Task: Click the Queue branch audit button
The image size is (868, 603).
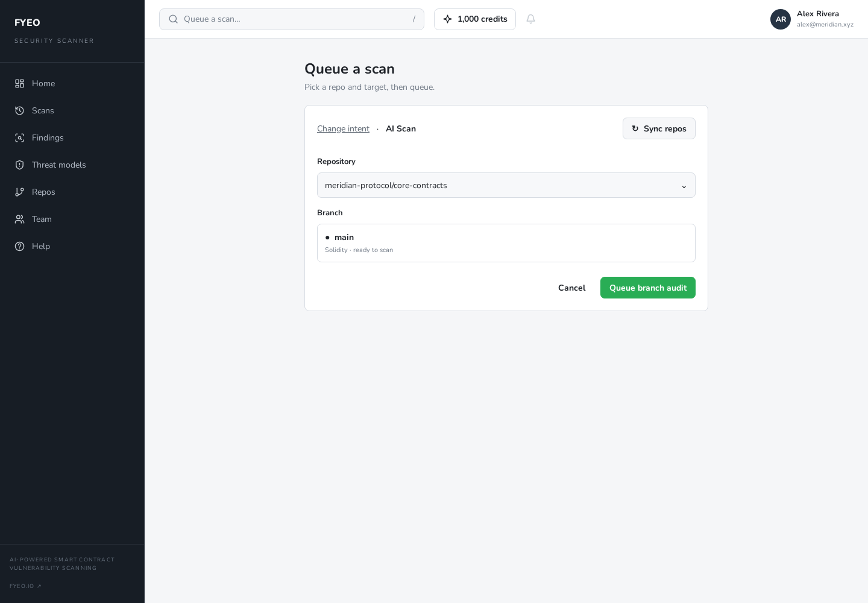Action: pos(648,288)
